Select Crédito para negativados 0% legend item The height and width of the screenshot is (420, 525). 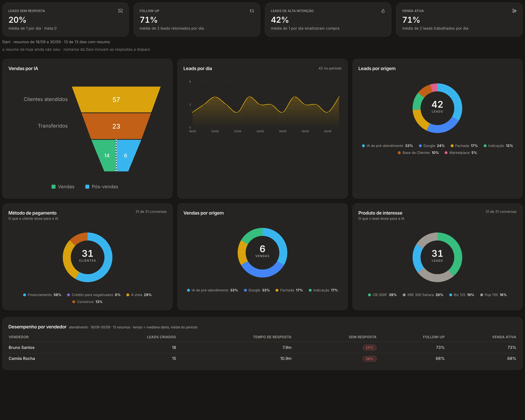(94, 295)
